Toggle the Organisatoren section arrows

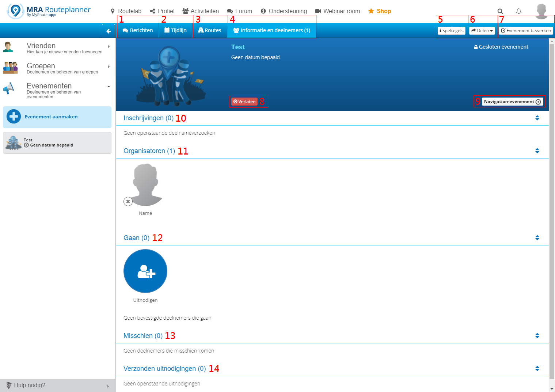point(537,151)
